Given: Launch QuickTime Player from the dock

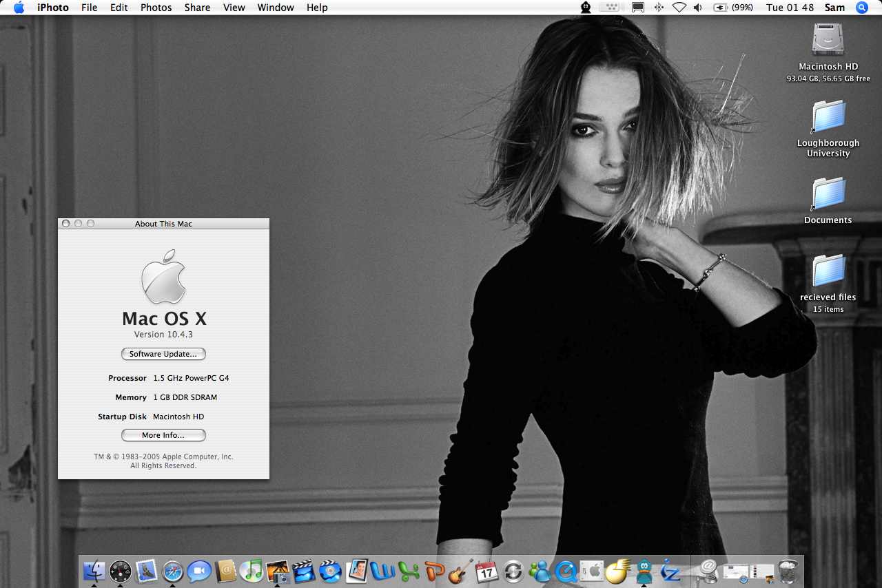Looking at the screenshot, I should 566,571.
